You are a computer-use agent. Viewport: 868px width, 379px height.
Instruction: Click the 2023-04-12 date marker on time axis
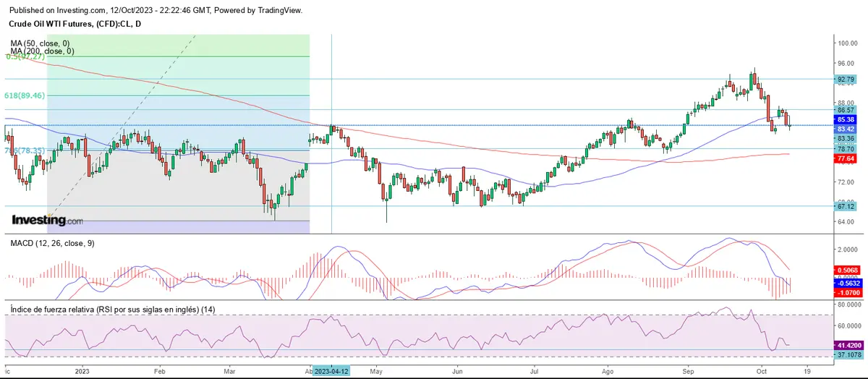pos(332,371)
